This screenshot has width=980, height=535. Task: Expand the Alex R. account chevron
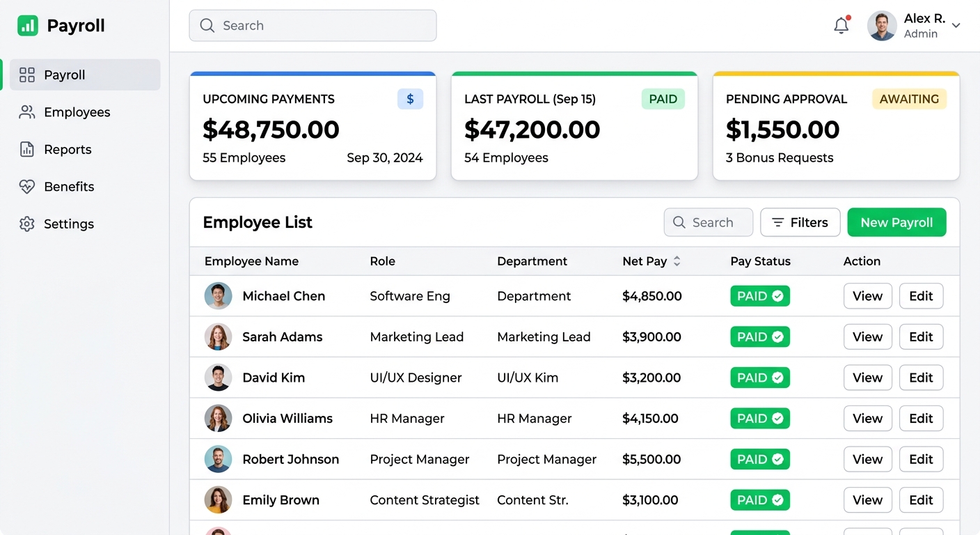point(956,26)
